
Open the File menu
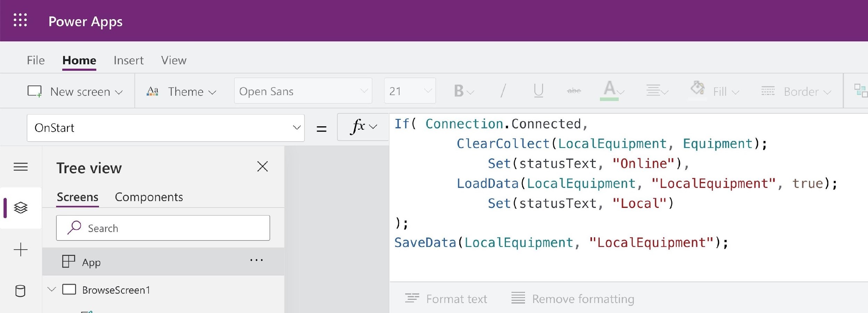36,60
